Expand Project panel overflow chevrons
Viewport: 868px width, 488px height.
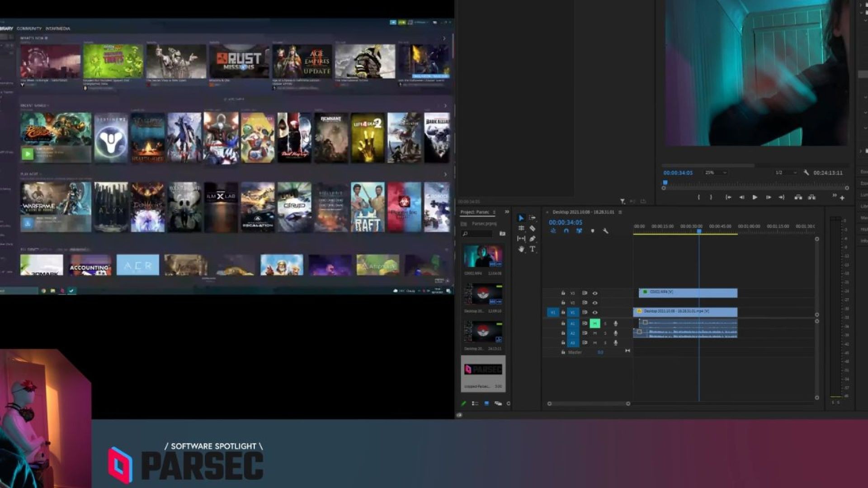tap(507, 212)
